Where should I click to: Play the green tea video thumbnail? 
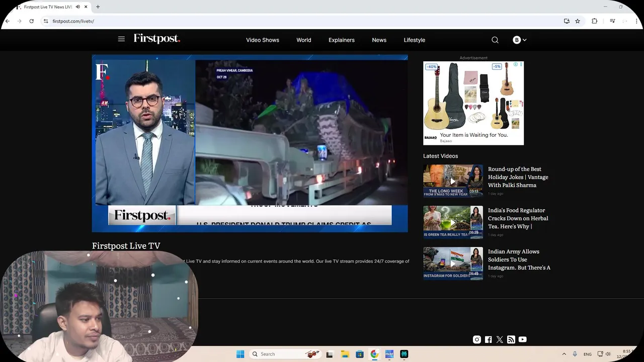(453, 222)
